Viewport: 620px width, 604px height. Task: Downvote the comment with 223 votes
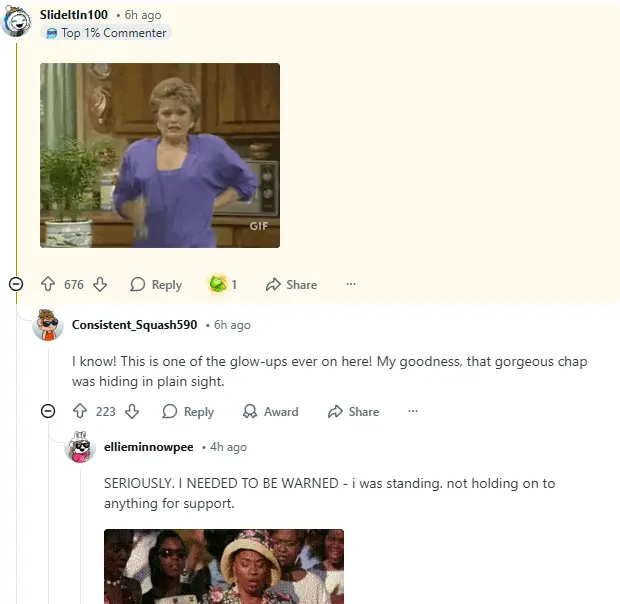[x=132, y=411]
